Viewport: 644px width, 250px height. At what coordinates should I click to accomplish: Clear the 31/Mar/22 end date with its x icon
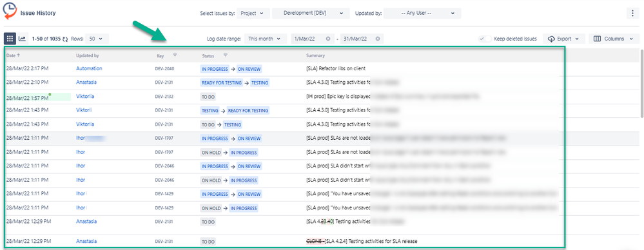(377, 39)
